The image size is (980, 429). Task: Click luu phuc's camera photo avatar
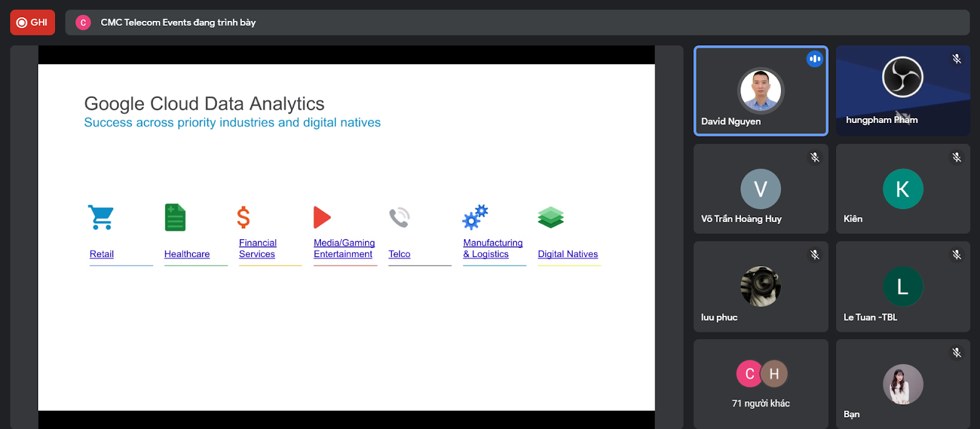click(x=761, y=286)
